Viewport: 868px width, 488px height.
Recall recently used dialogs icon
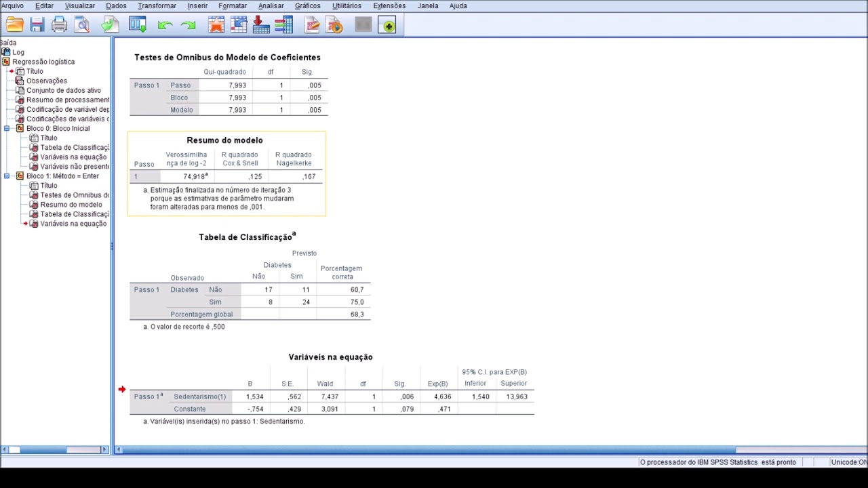pyautogui.click(x=138, y=26)
